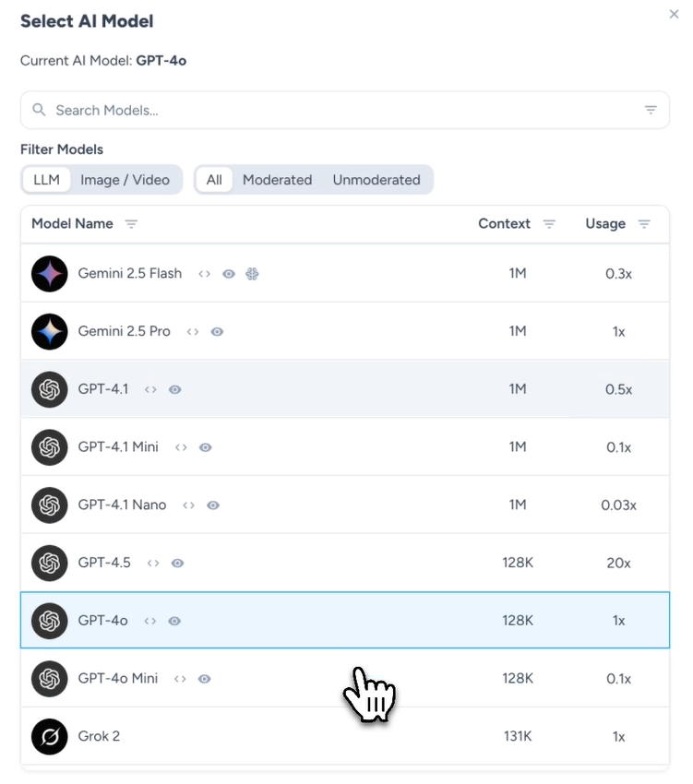The image size is (693, 784).
Task: Select the LLM filter tab
Action: 46,180
